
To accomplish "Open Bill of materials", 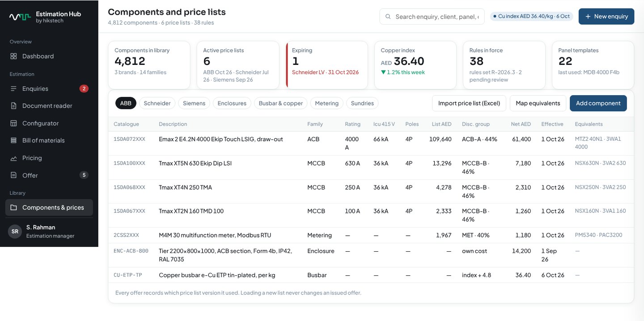I will 49,140.
